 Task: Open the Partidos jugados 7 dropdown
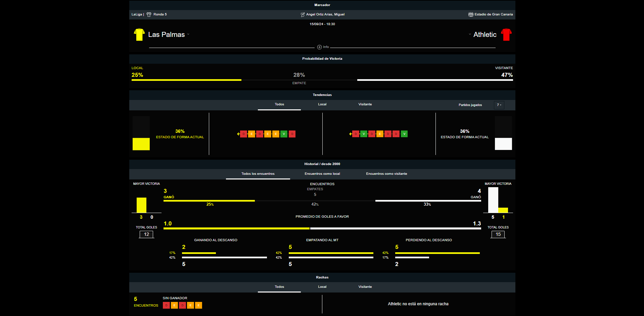point(499,105)
